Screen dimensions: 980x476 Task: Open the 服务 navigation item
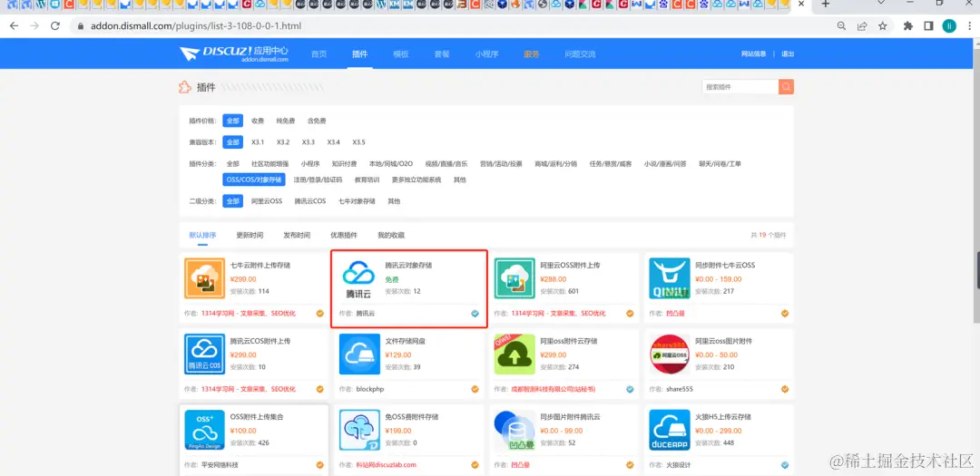[x=531, y=53]
